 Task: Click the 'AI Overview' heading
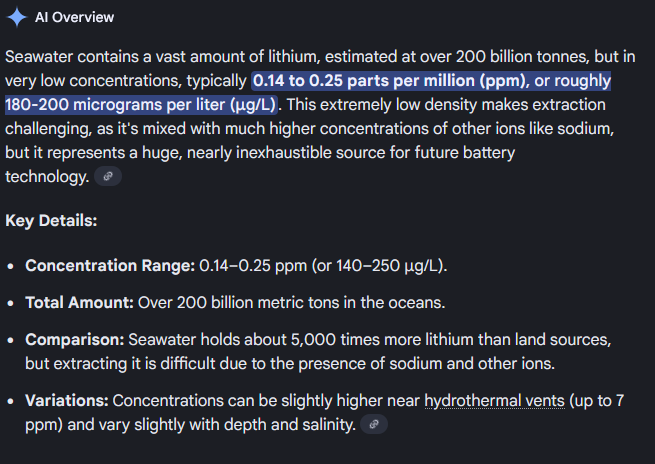tap(74, 17)
